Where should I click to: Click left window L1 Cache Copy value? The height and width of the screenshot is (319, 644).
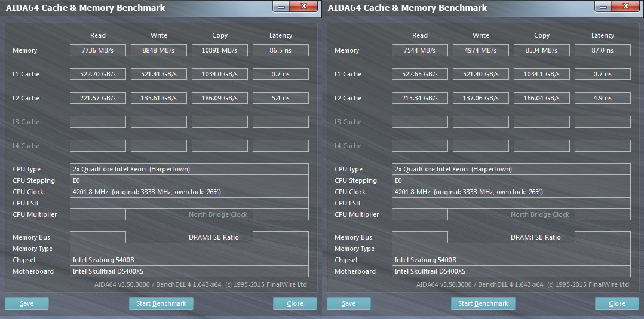click(x=220, y=74)
